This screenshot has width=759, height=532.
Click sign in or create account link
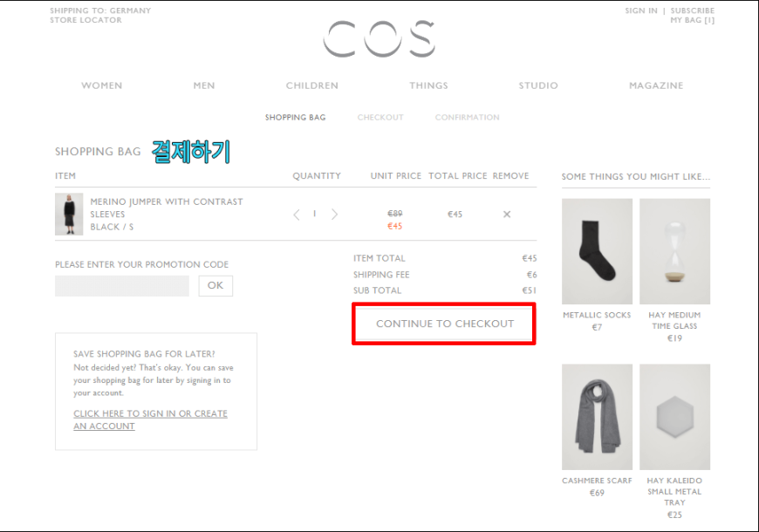150,419
